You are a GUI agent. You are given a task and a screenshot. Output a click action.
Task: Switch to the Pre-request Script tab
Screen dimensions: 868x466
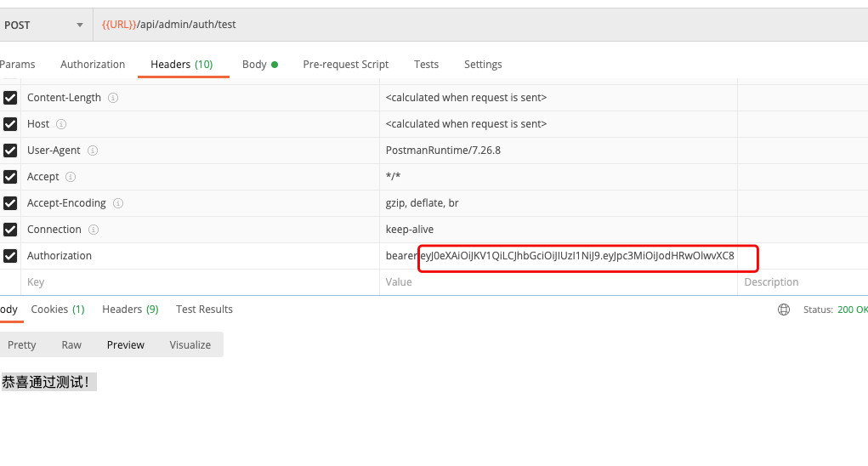pos(345,65)
